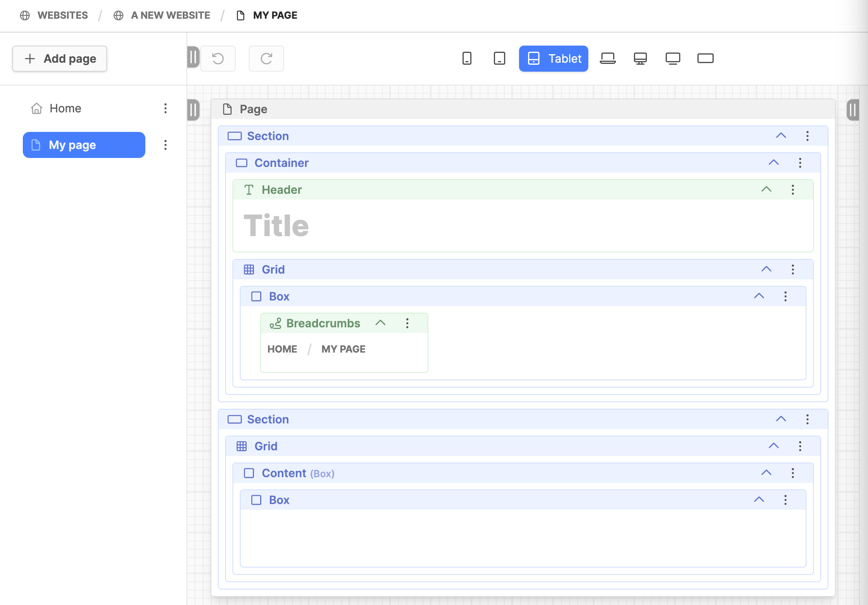
Task: Toggle the right panel handle
Action: pyautogui.click(x=853, y=110)
